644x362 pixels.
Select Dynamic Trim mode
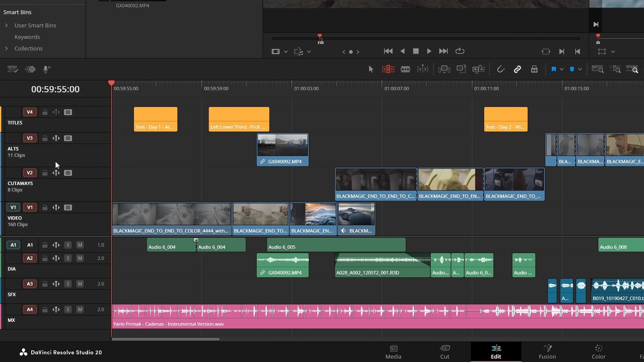coord(423,69)
